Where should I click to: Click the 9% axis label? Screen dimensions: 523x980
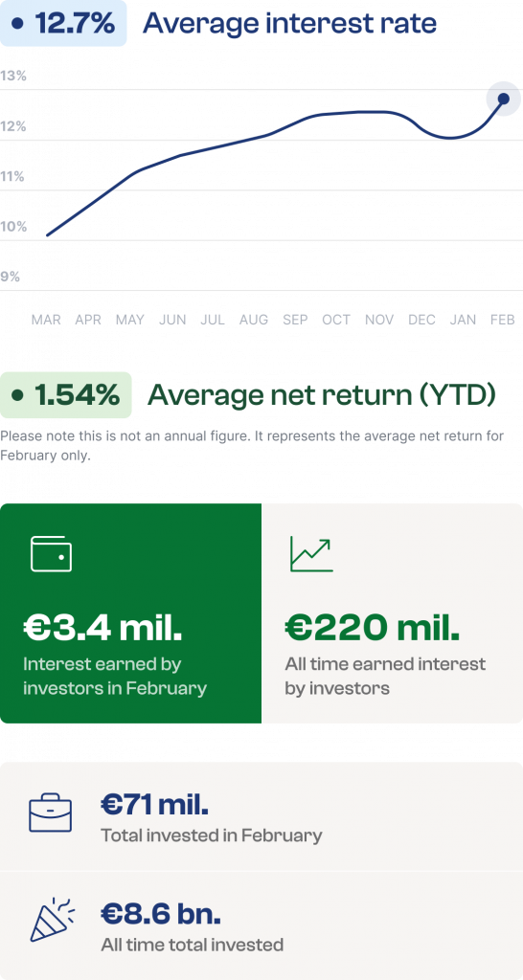(11, 277)
